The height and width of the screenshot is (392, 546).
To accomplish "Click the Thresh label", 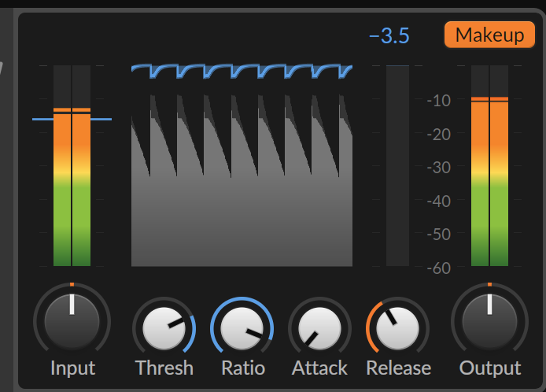I will (x=164, y=368).
